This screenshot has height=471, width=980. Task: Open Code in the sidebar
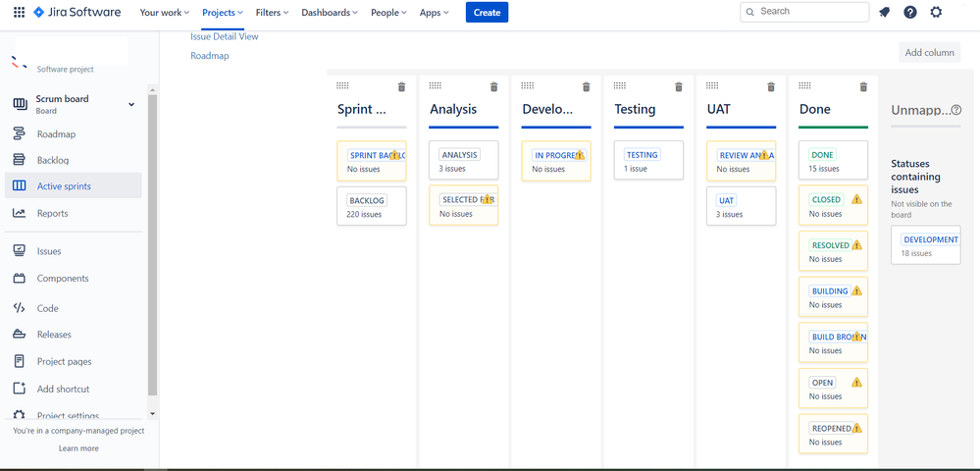click(x=74, y=308)
